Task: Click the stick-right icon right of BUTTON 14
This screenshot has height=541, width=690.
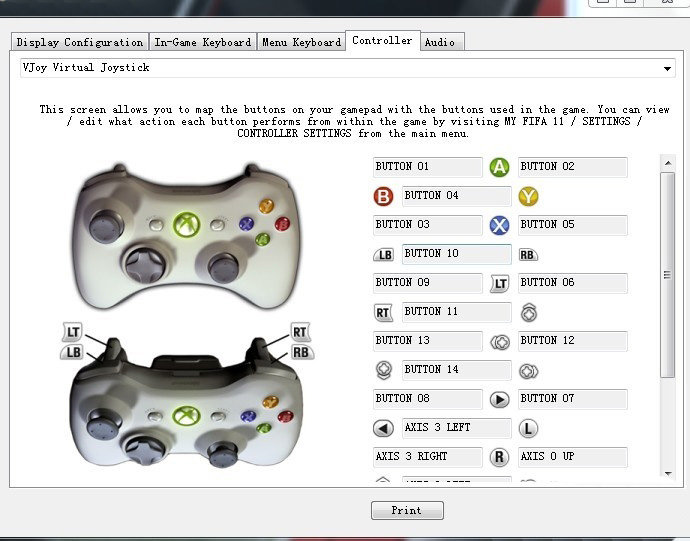Action: coord(529,371)
